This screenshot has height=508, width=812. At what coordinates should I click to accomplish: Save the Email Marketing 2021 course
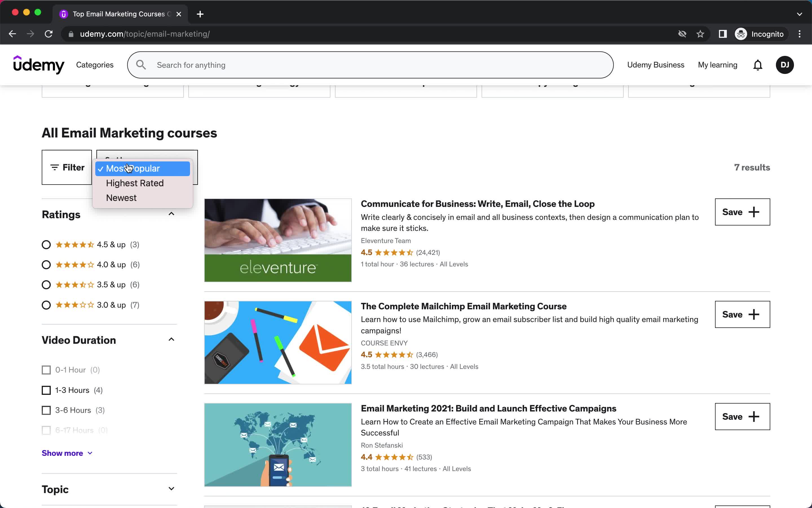(742, 417)
